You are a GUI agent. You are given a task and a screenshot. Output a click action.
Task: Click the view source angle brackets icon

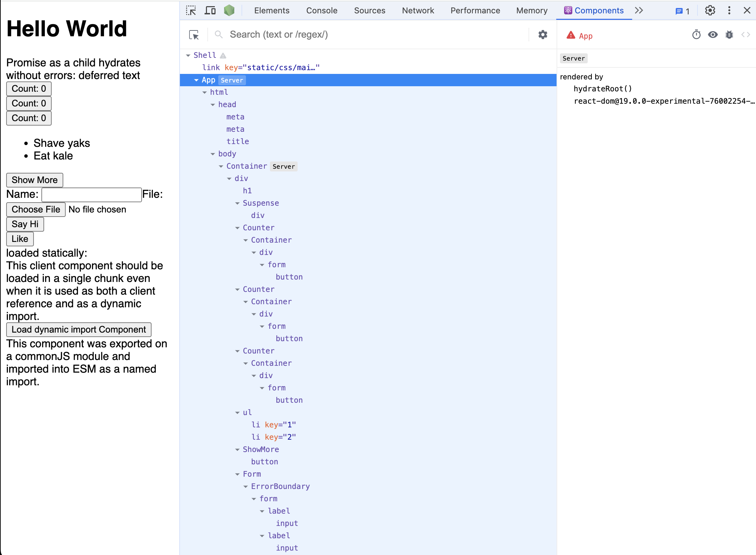pyautogui.click(x=746, y=35)
